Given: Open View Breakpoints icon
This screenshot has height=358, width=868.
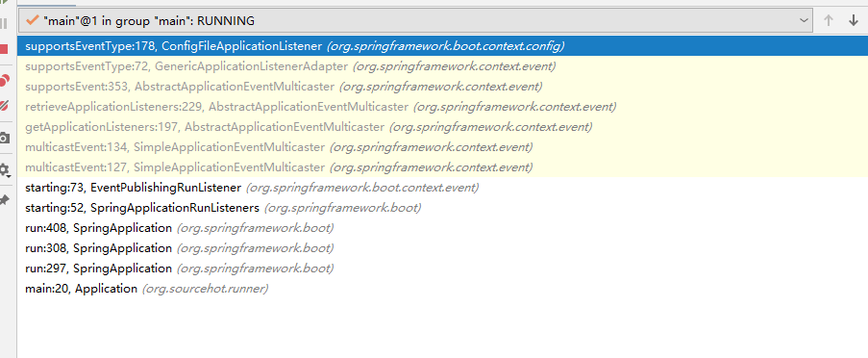Looking at the screenshot, I should pos(5,80).
